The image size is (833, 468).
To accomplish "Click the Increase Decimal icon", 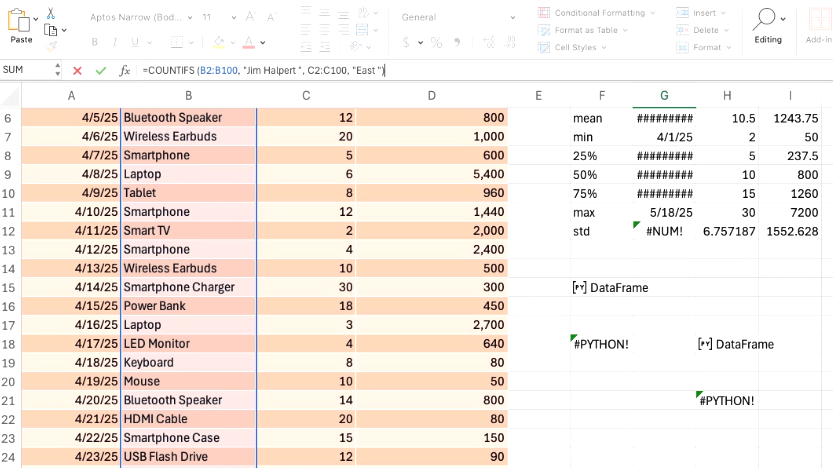I will tap(489, 42).
